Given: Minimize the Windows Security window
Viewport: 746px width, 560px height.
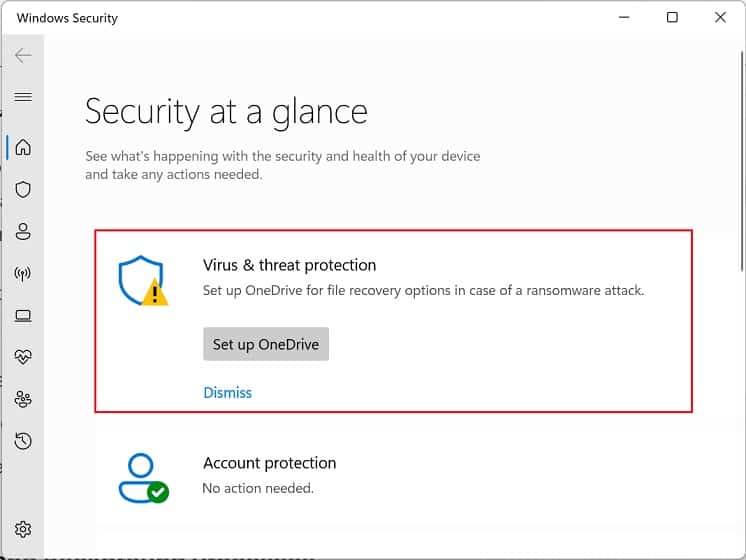Looking at the screenshot, I should point(624,18).
